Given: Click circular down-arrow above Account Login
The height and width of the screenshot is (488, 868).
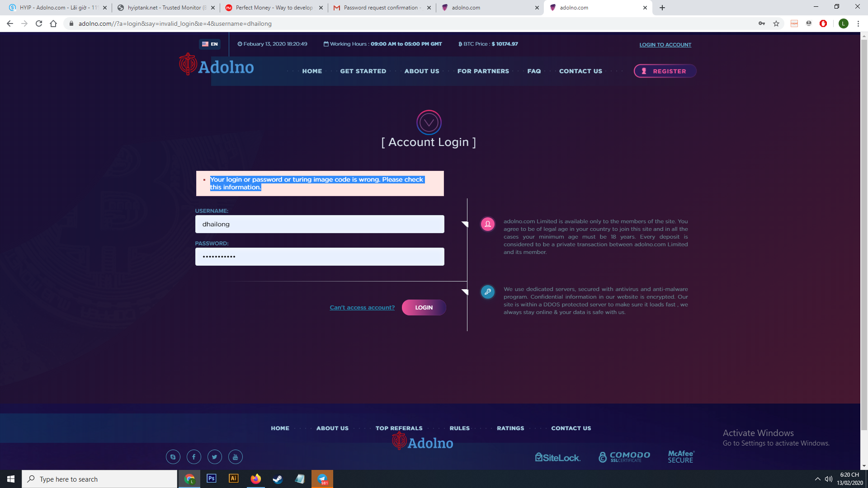Looking at the screenshot, I should [x=429, y=122].
